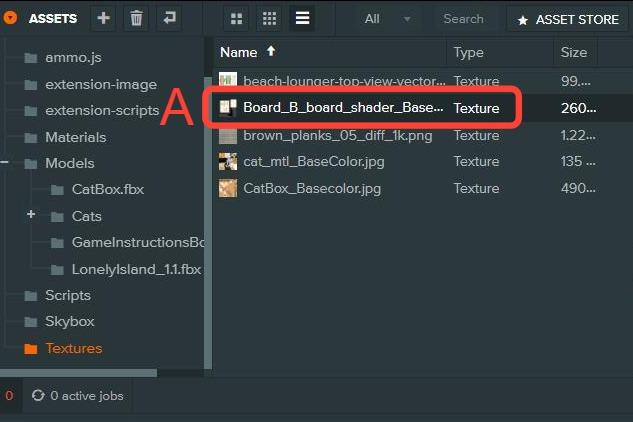Screen dimensions: 633x422
Task: Open the All asset filter dropdown
Action: click(388, 18)
